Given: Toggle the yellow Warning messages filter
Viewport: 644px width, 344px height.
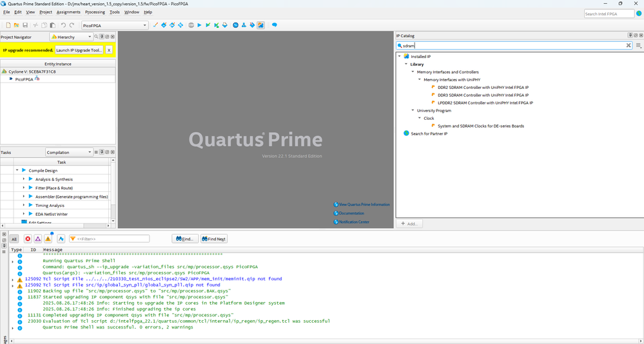Looking at the screenshot, I should [x=48, y=238].
